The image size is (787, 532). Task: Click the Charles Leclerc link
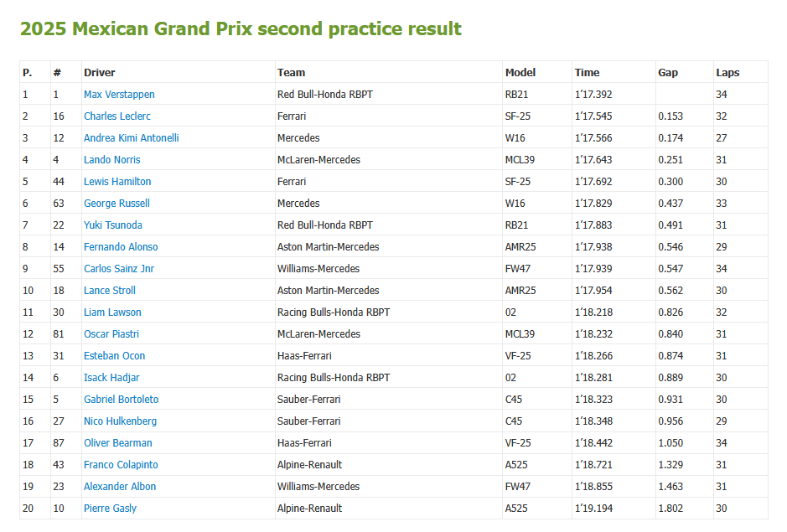pyautogui.click(x=117, y=116)
